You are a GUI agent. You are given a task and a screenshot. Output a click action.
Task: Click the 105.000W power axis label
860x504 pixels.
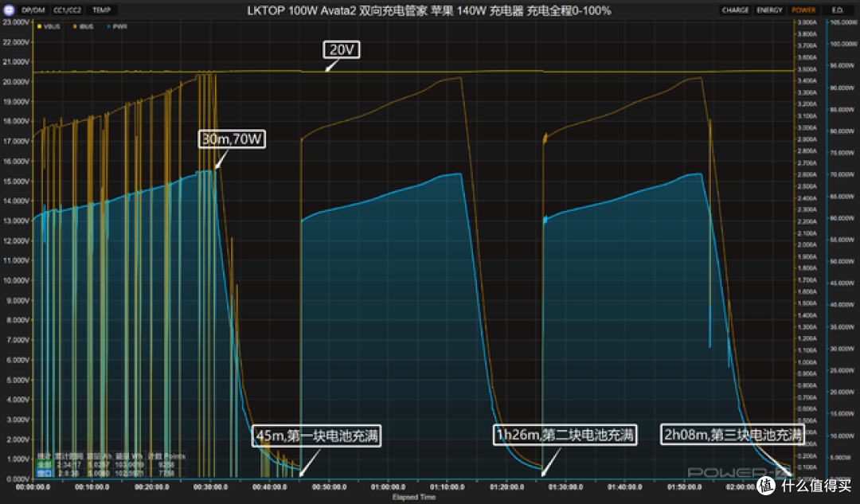tap(843, 22)
